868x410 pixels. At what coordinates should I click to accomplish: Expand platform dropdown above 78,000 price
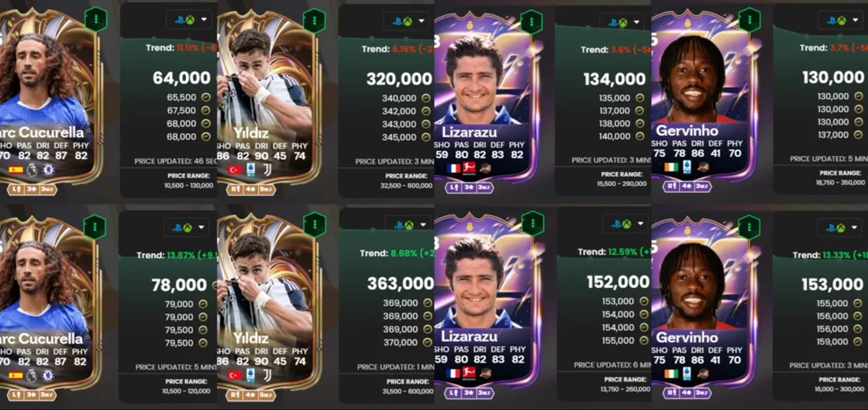pos(187,227)
